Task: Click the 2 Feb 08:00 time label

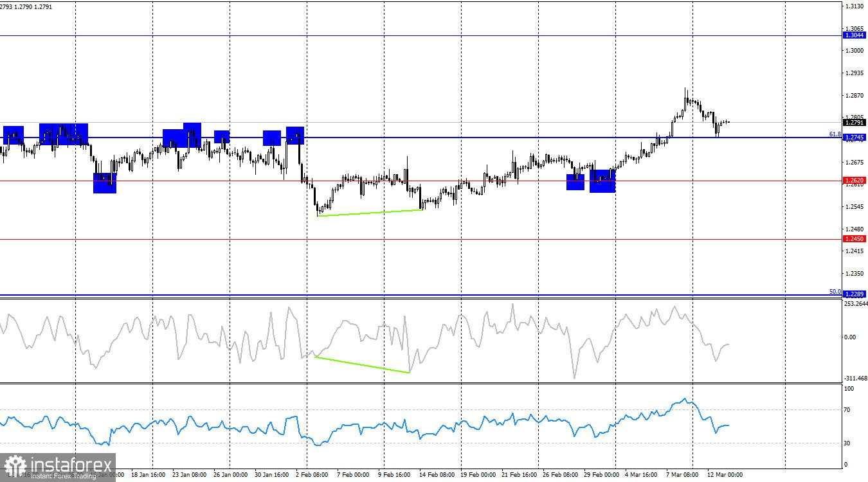Action: pos(311,475)
